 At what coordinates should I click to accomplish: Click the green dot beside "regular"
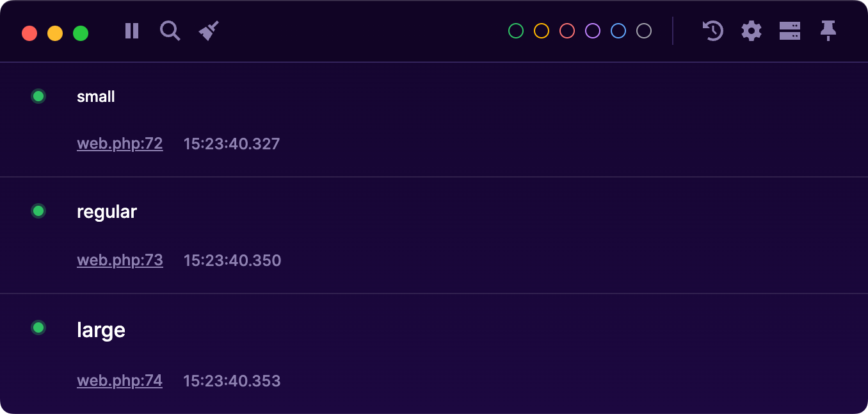[x=38, y=210]
